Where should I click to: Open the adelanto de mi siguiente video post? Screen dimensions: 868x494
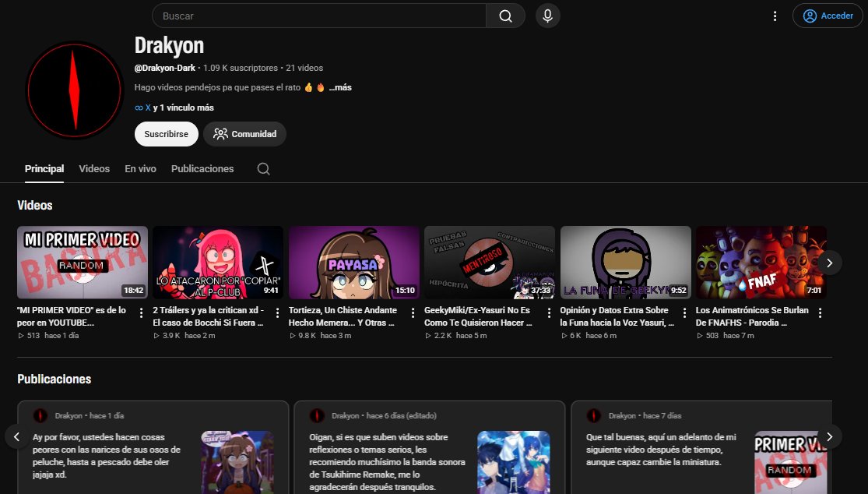(x=661, y=450)
